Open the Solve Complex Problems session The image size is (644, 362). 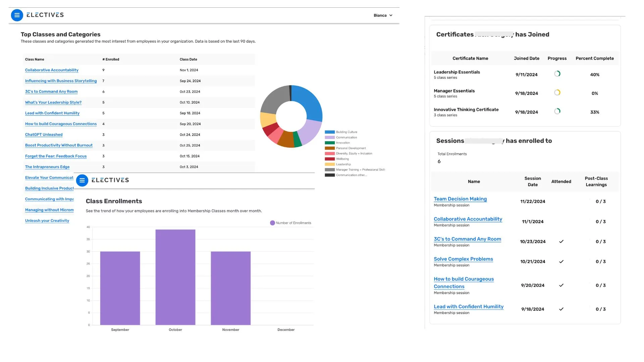tap(463, 259)
